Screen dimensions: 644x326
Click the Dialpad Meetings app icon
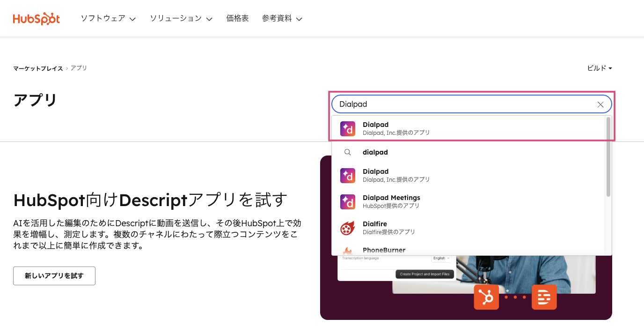tap(347, 202)
